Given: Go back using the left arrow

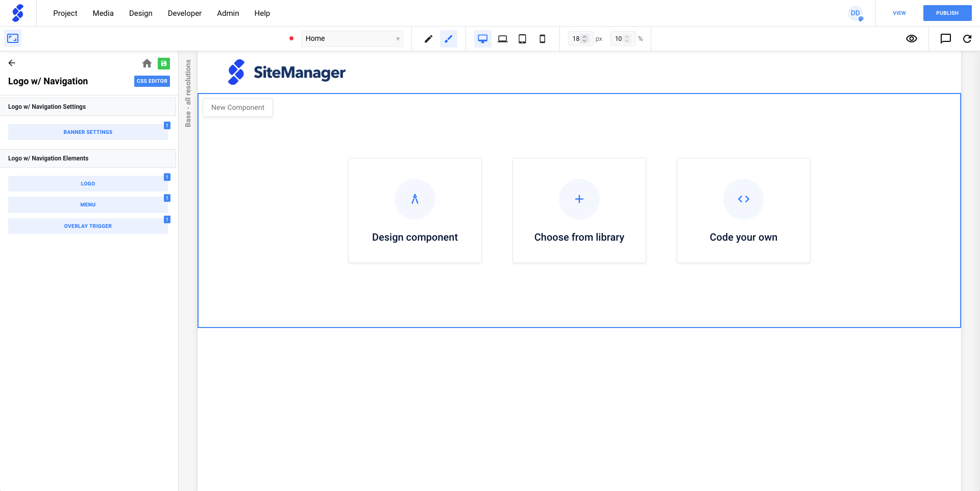Looking at the screenshot, I should (x=12, y=63).
